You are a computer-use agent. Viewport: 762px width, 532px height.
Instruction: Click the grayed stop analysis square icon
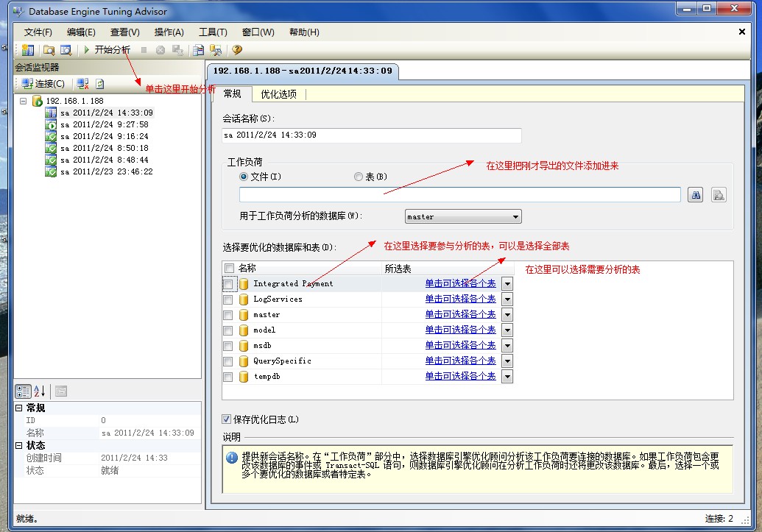pyautogui.click(x=144, y=49)
